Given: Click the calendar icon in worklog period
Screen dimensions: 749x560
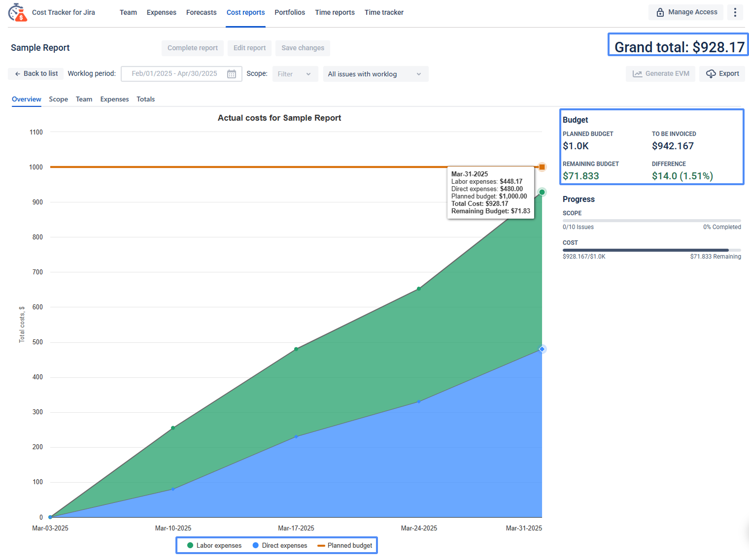Looking at the screenshot, I should click(231, 74).
